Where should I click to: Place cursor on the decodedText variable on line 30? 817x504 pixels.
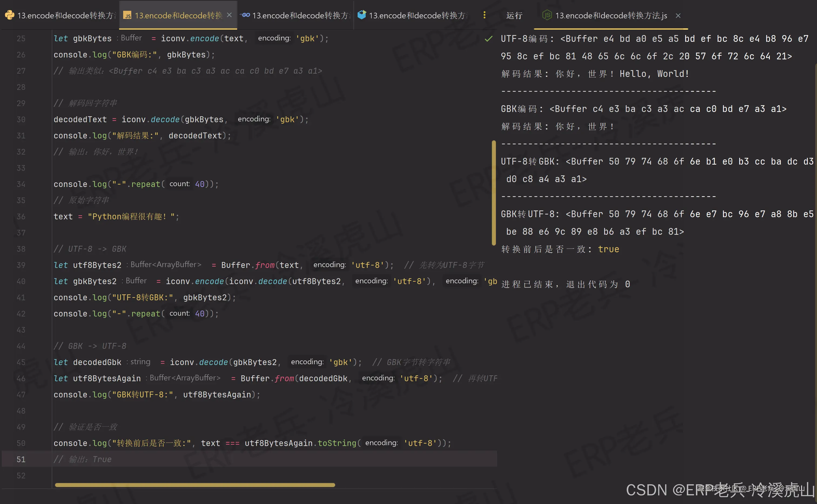[x=80, y=119]
